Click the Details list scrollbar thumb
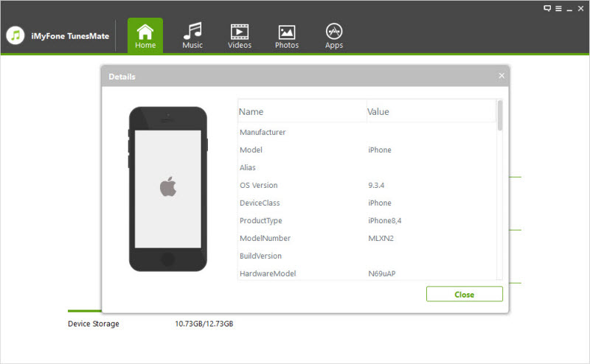The image size is (590, 364). coord(500,116)
